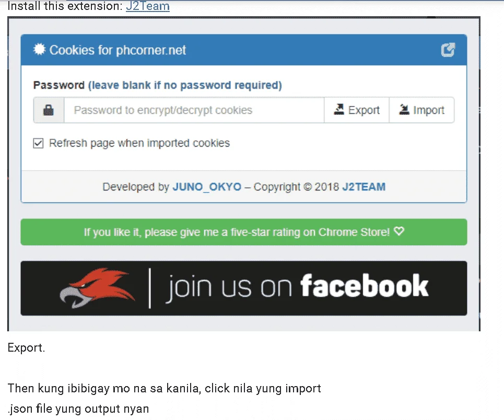Open popup in new window icon
This screenshot has height=420, width=504.
(x=448, y=50)
